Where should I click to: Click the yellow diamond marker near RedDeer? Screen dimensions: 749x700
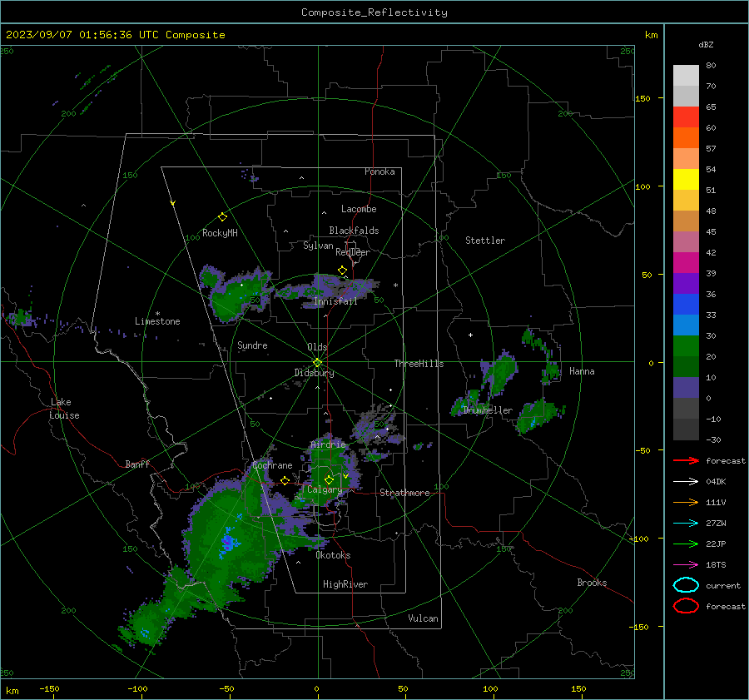[342, 271]
